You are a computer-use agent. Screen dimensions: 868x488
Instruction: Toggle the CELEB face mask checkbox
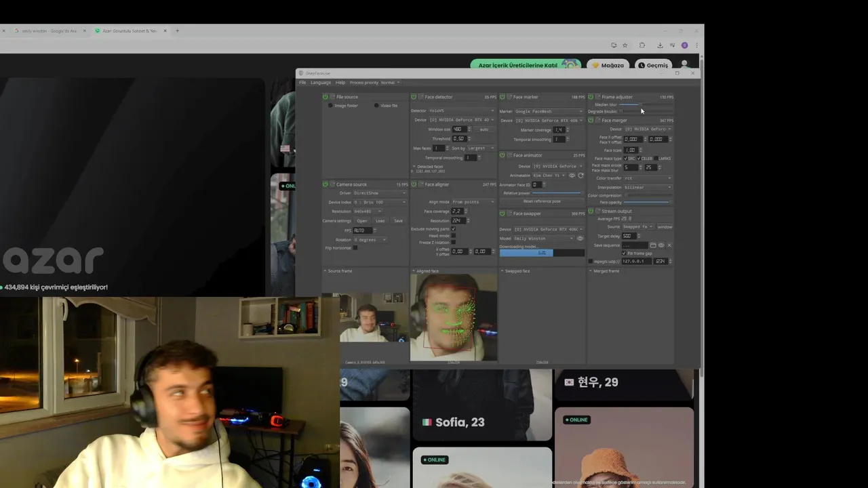click(639, 159)
